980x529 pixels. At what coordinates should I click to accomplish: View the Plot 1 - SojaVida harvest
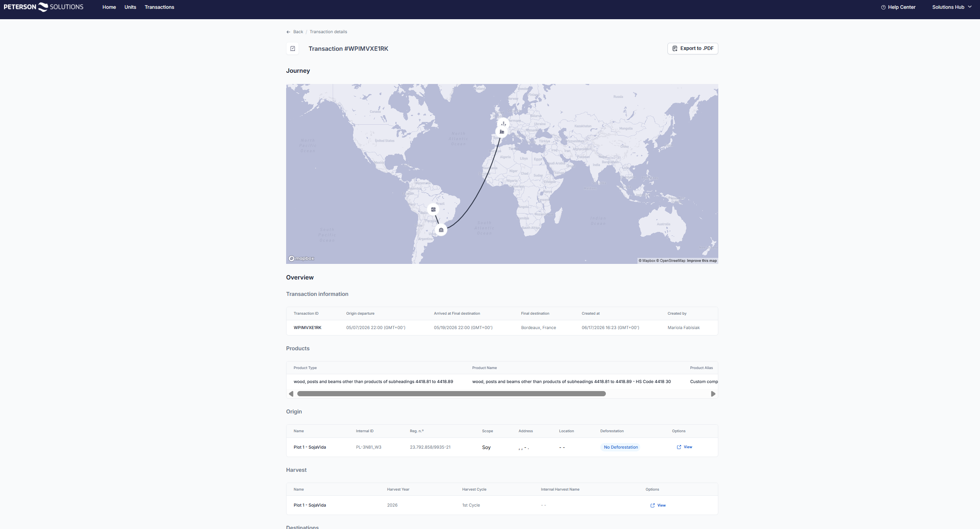[x=658, y=505]
